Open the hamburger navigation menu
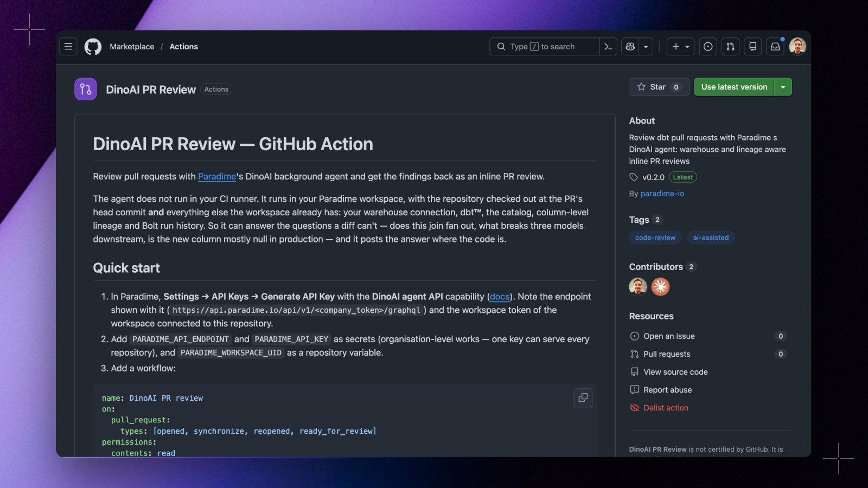This screenshot has width=868, height=488. [x=68, y=47]
